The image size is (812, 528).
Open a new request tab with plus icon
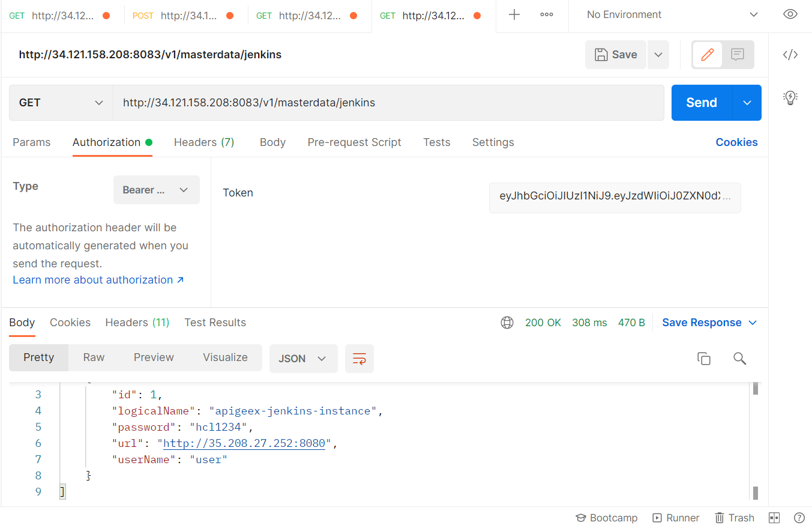[x=514, y=15]
